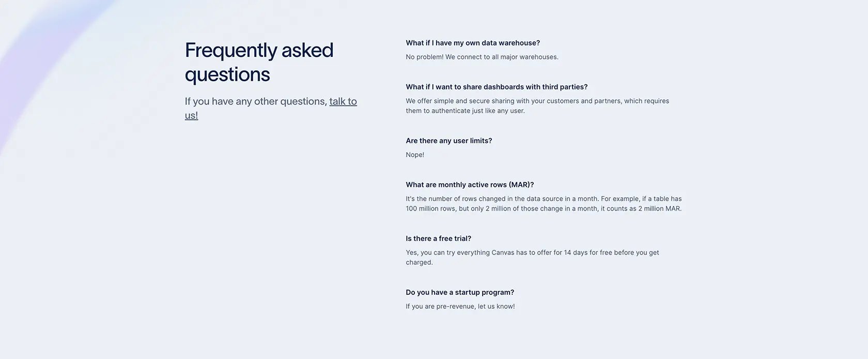Click "Frequently" in the page heading
Image resolution: width=868 pixels, height=359 pixels.
pyautogui.click(x=231, y=50)
